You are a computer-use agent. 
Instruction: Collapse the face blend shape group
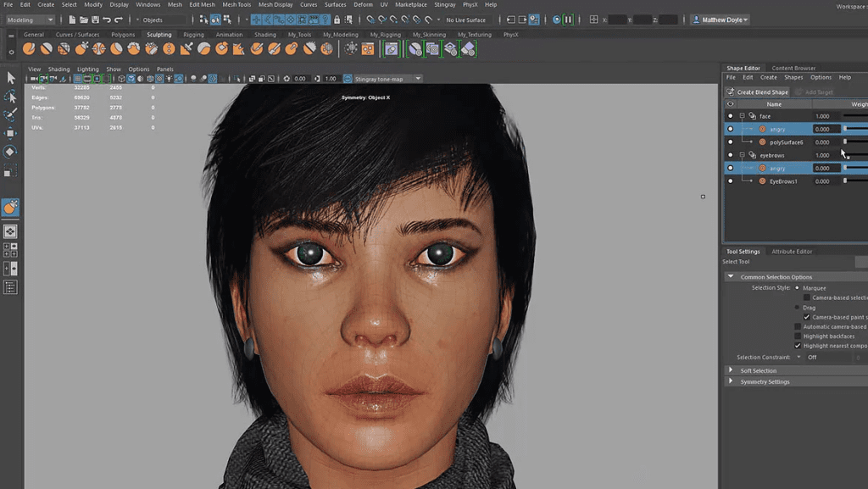pyautogui.click(x=742, y=116)
